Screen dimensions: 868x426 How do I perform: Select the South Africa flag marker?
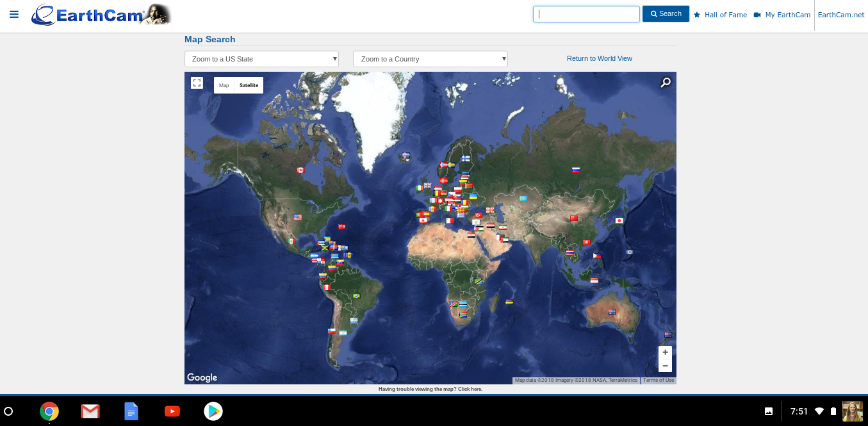463,315
